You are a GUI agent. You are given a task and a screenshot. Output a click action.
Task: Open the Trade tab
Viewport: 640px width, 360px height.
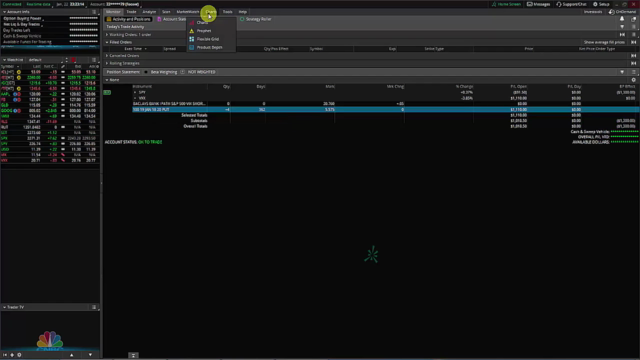click(x=131, y=12)
